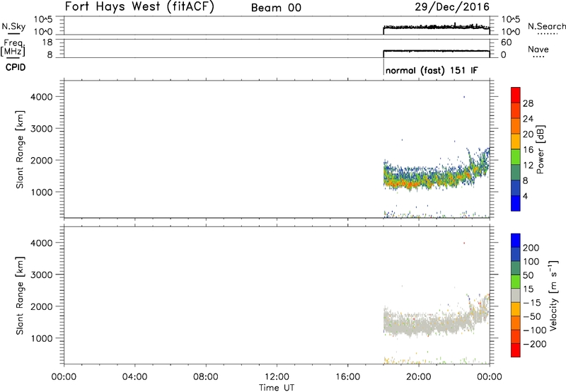Image resolution: width=566 pixels, height=392 pixels.
Task: Click the Power colorbar segment between 20 and 24
Action: [516, 126]
